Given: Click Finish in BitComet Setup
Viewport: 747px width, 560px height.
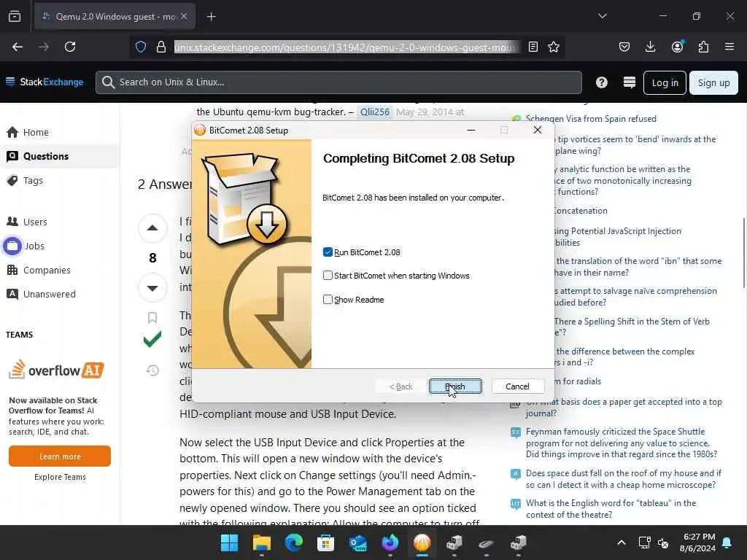Looking at the screenshot, I should (x=455, y=386).
